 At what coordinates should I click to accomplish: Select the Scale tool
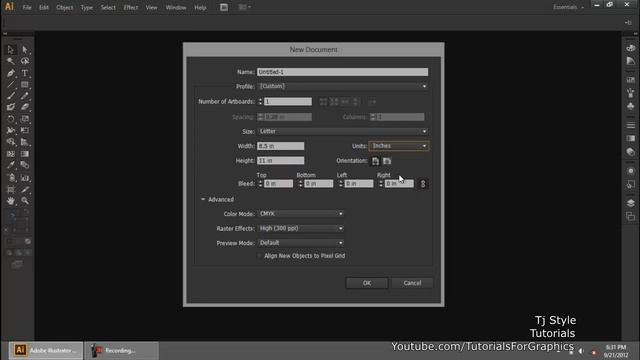coord(25,119)
